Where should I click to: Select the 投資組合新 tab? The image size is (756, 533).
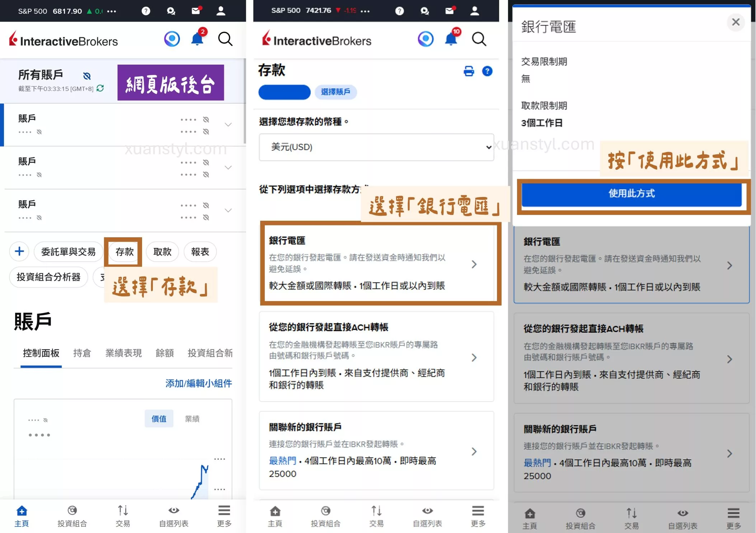tap(210, 353)
